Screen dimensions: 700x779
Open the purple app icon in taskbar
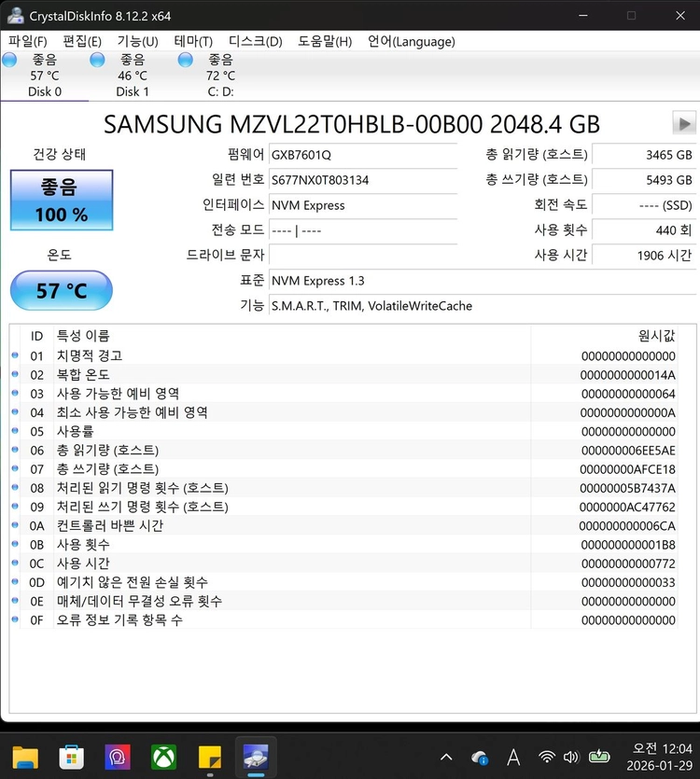[x=118, y=758]
